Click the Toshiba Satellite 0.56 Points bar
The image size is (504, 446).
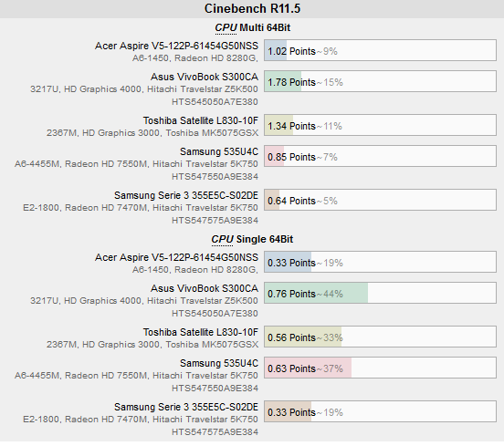[x=380, y=337]
